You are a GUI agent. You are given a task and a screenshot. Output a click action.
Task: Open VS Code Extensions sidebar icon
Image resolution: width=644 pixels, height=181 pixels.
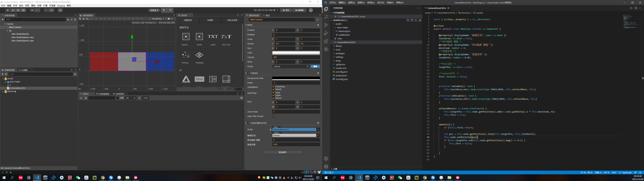coord(326,41)
